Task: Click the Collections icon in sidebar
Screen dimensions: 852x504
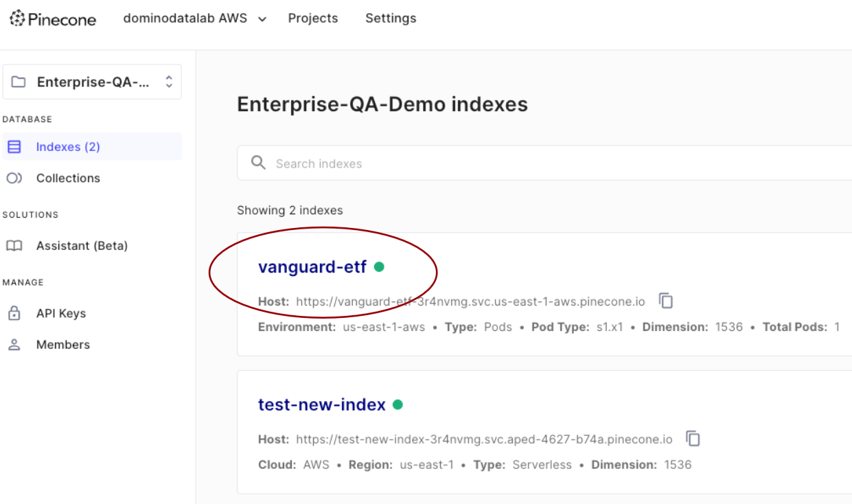Action: [x=14, y=178]
